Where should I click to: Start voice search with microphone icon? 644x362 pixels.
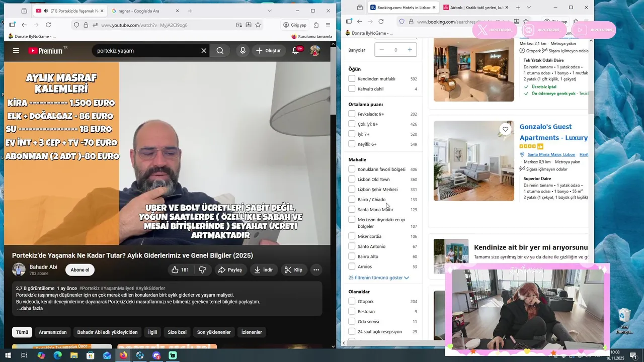[243, 51]
